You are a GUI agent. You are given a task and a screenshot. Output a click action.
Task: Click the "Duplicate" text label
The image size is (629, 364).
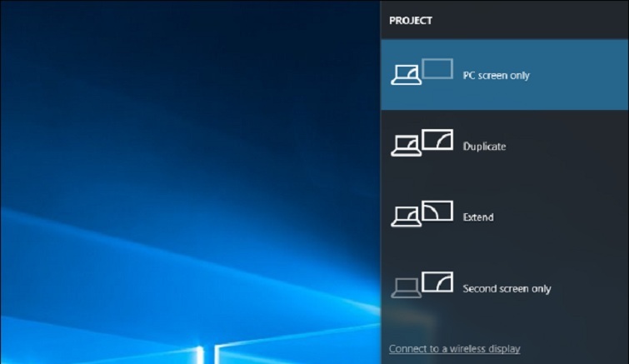pos(484,147)
